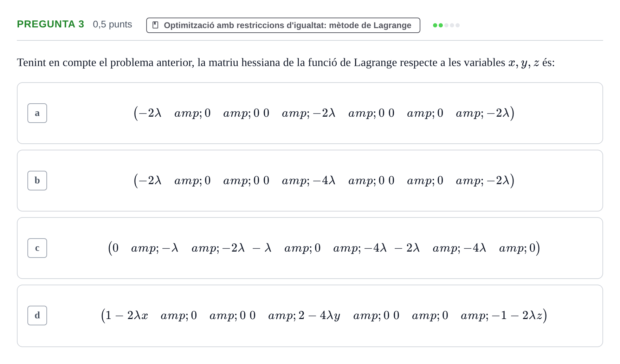Click the 0,5 punts label
The image size is (620, 364).
click(x=112, y=24)
